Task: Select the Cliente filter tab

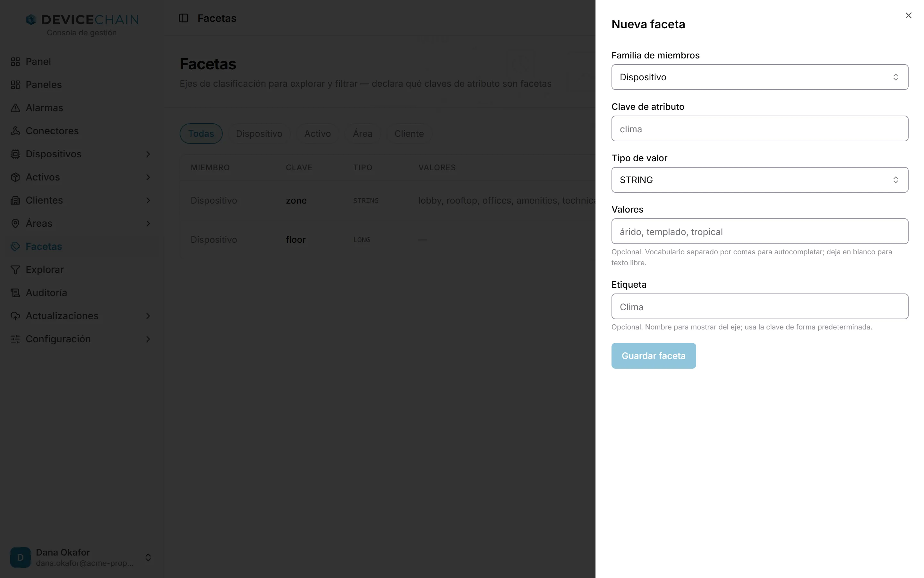Action: [x=409, y=133]
